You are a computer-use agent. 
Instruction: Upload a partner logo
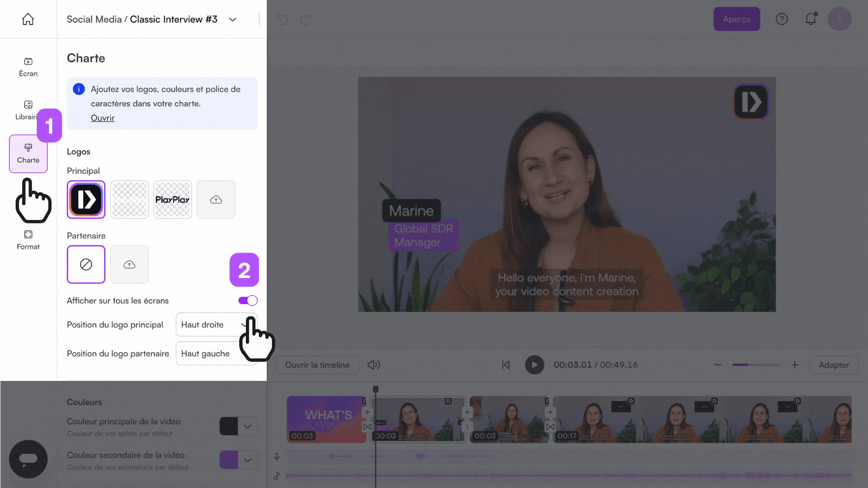click(129, 264)
